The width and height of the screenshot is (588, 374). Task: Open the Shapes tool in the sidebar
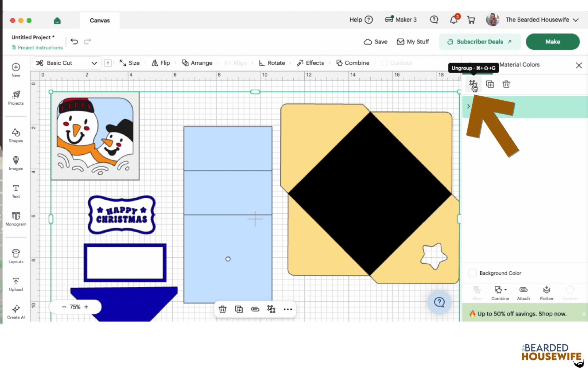pyautogui.click(x=16, y=135)
